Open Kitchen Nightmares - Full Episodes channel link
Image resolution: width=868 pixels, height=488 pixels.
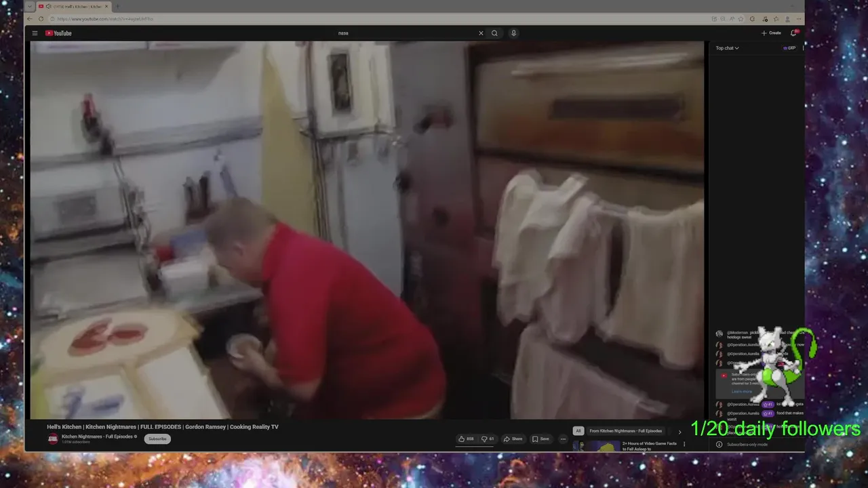click(x=97, y=436)
